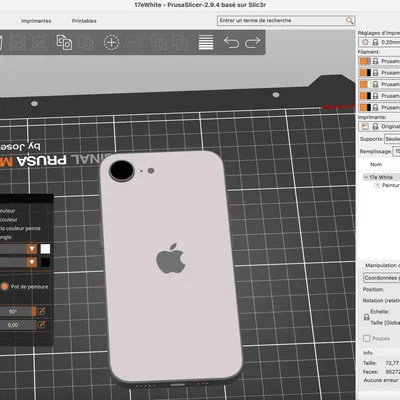Click the lock icon on second filament row
This screenshot has height=400, width=400.
[375, 73]
